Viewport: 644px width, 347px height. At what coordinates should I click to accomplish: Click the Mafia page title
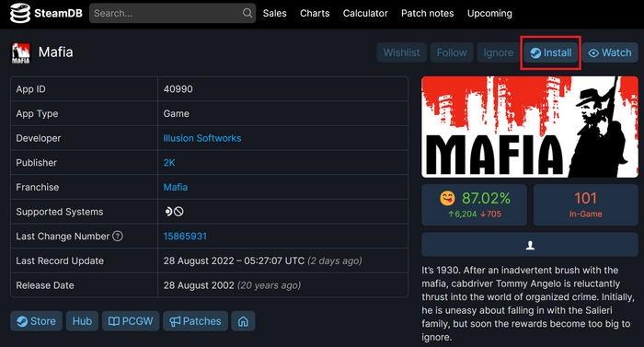click(56, 52)
